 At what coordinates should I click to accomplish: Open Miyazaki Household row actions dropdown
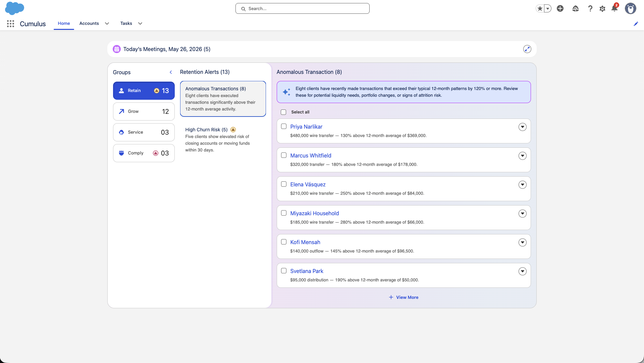523,214
